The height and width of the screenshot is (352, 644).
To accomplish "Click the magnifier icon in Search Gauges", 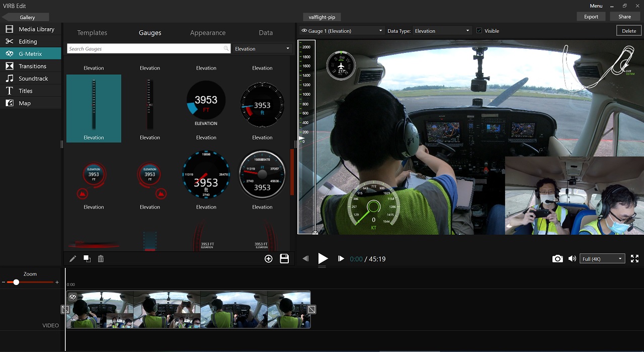I will click(226, 49).
